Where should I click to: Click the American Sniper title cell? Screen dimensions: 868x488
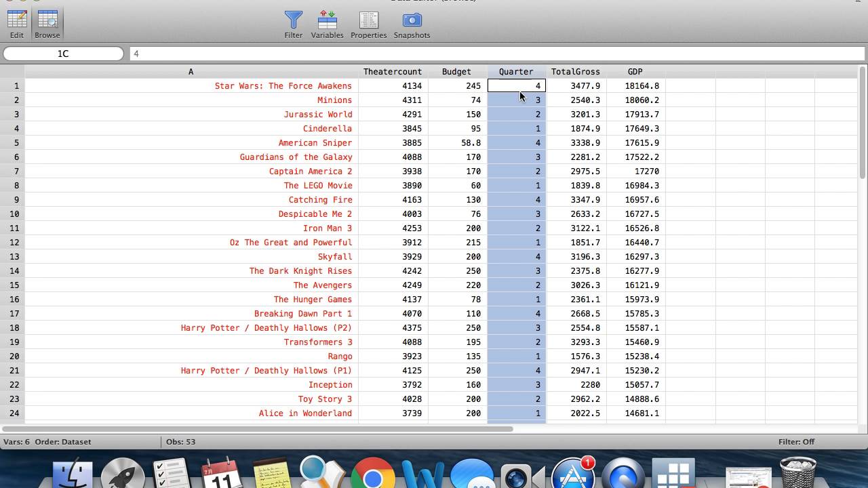click(191, 142)
